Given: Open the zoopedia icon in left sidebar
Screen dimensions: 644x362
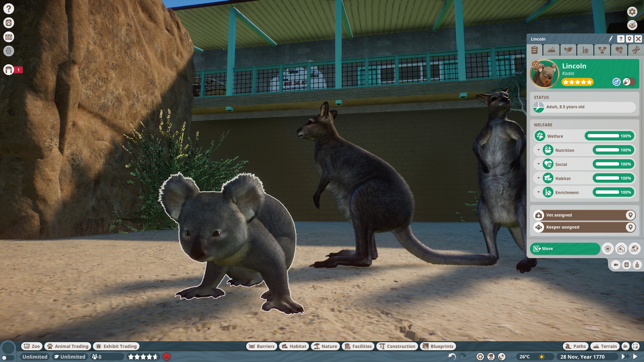Looking at the screenshot, I should (x=9, y=23).
